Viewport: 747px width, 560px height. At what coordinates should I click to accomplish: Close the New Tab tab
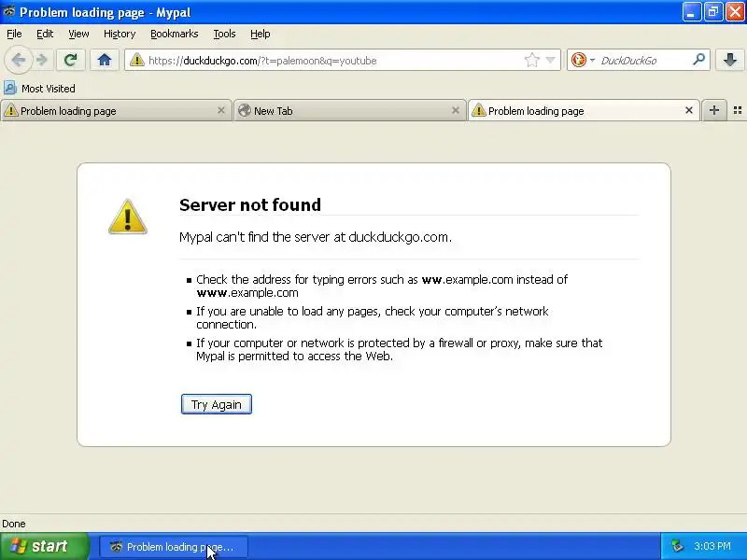[455, 110]
